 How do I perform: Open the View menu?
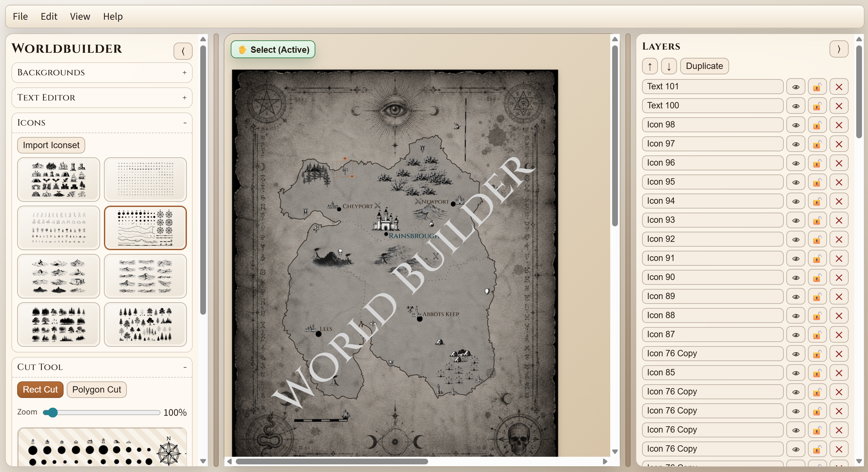80,16
